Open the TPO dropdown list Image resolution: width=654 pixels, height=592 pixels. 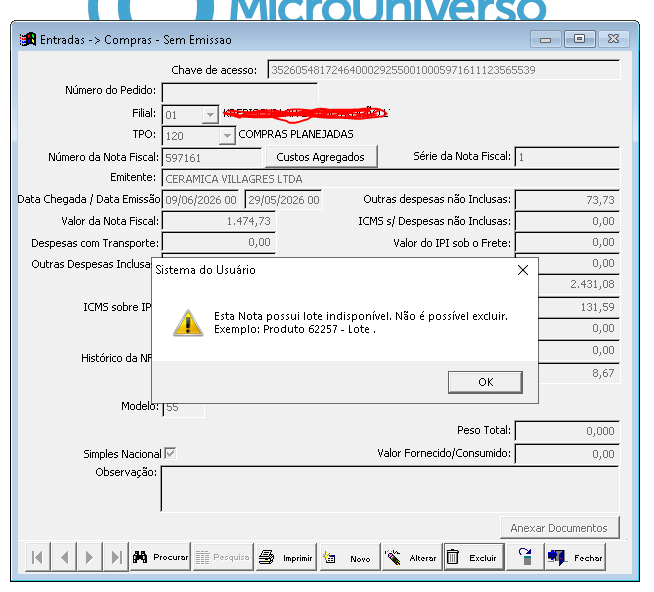coord(227,136)
